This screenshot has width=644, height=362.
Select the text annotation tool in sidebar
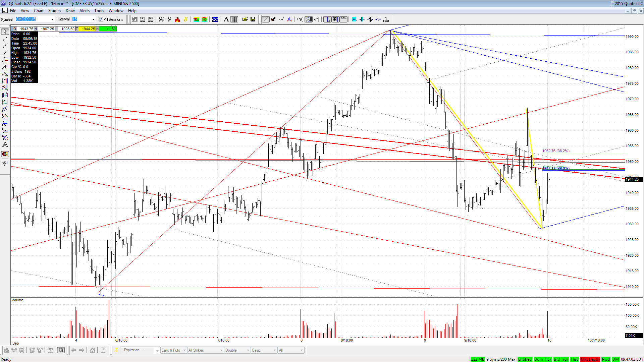[5, 144]
